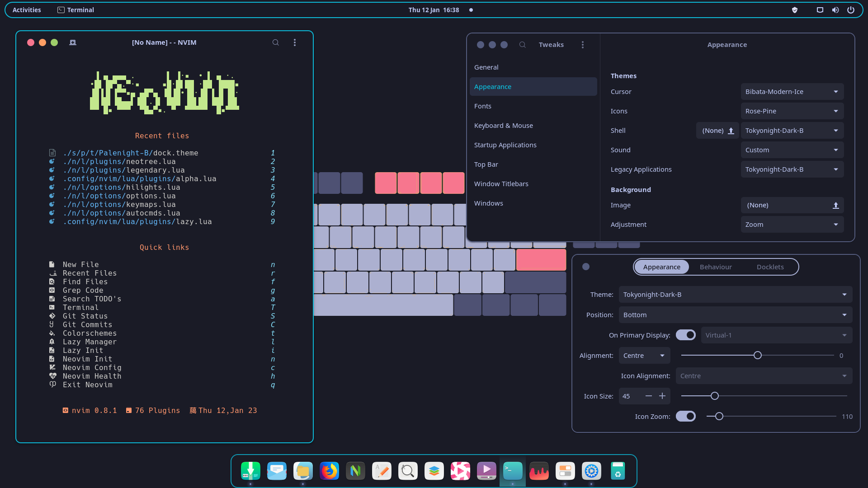Select Windows in Tweaks sidebar
868x488 pixels.
[x=533, y=203]
